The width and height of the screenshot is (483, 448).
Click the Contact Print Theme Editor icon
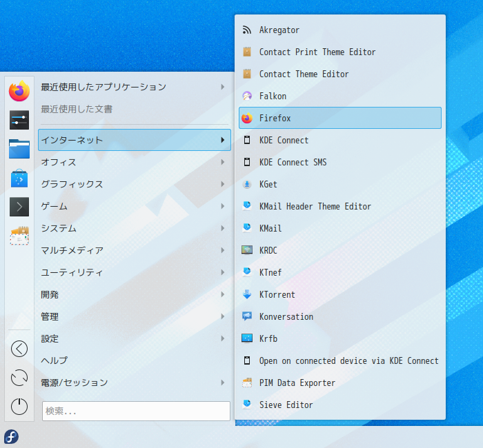247,52
